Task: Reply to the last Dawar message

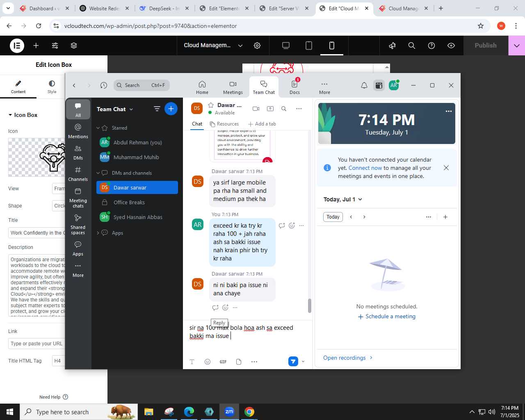Action: click(x=215, y=308)
